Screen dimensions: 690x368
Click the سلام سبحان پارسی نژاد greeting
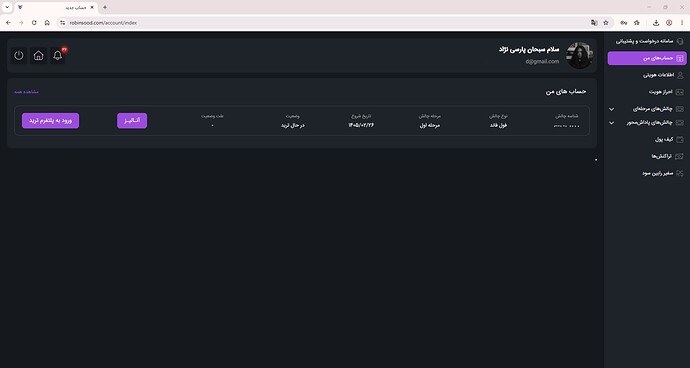click(529, 49)
